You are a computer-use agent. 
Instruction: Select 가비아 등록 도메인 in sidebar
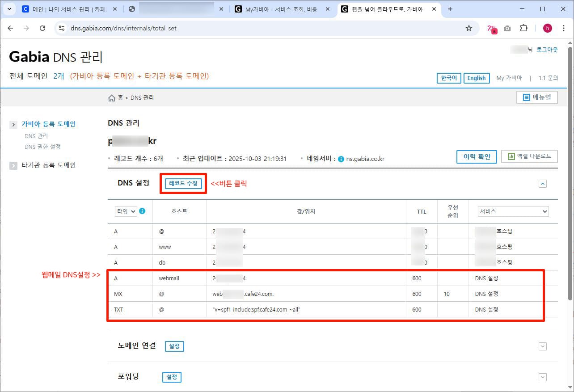[49, 124]
